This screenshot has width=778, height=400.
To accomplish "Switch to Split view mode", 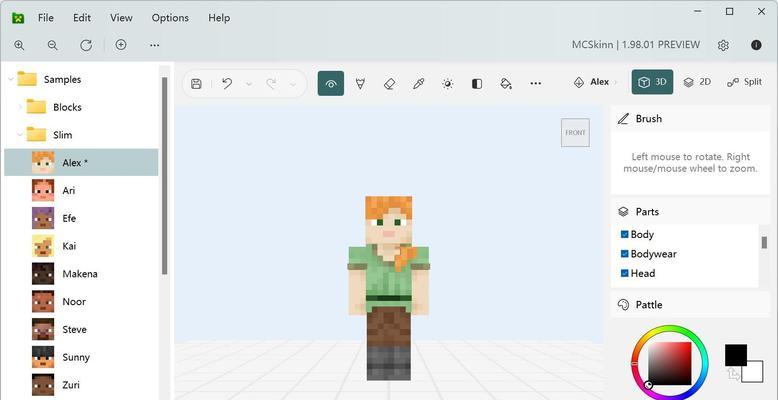I will tap(744, 82).
